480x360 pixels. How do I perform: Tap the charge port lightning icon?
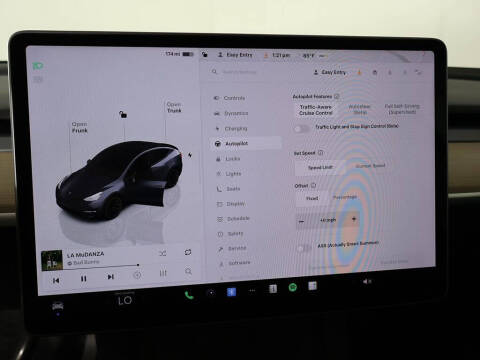tap(190, 155)
